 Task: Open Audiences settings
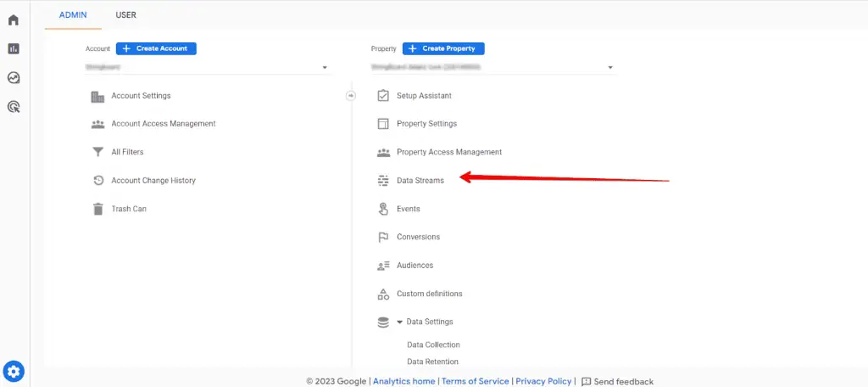point(415,266)
